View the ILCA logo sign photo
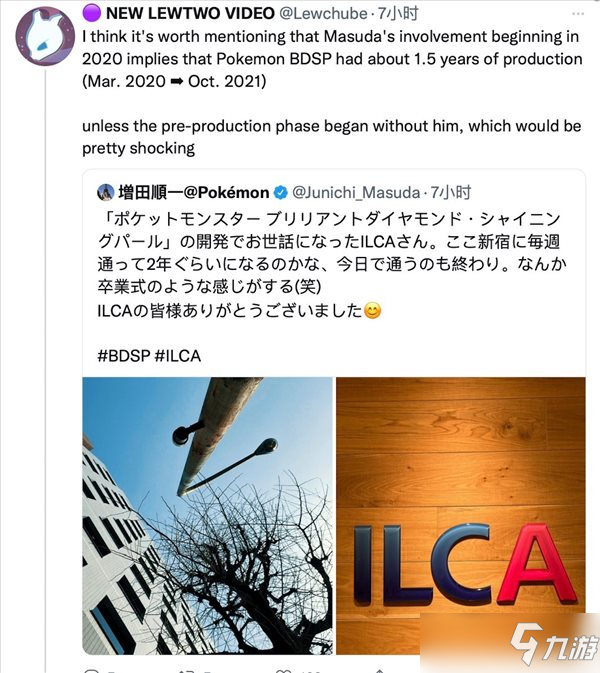 pos(461,516)
